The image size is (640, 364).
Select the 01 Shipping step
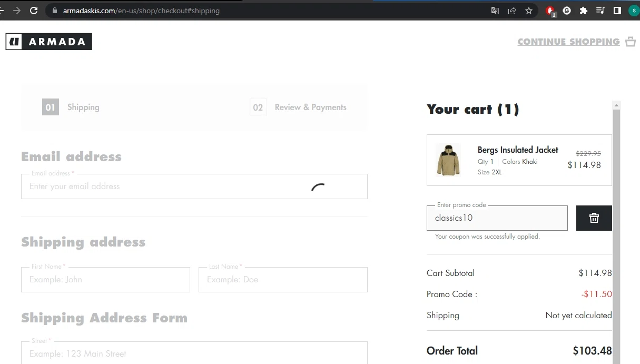click(71, 107)
